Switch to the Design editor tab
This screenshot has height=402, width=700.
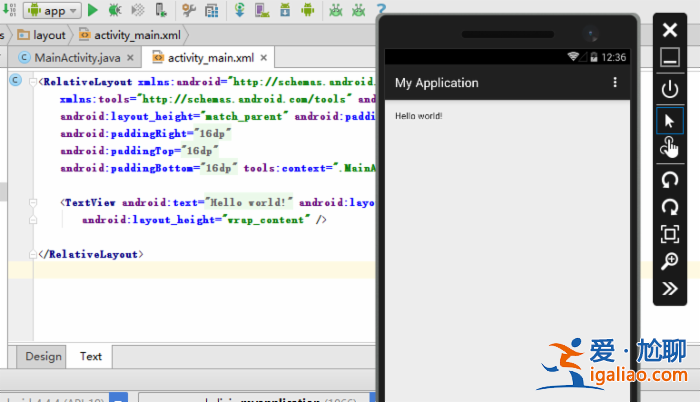43,356
